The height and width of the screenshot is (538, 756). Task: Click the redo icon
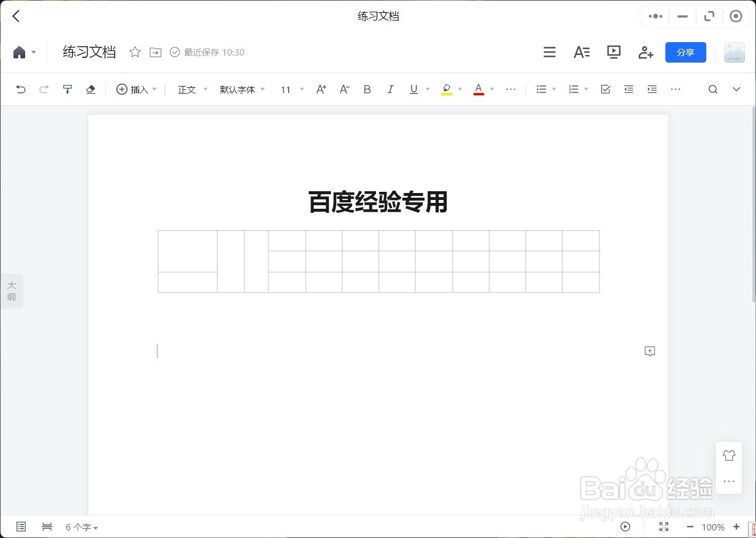point(44,89)
